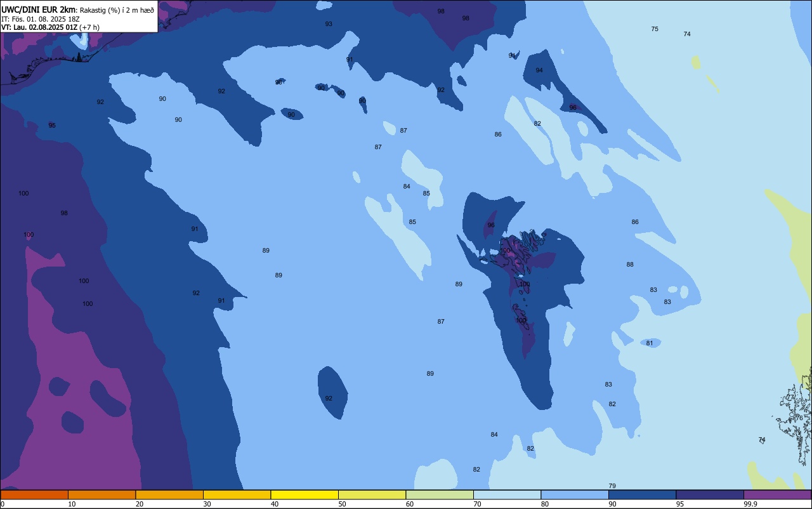Click the purple legend swatch above 99.9
The width and height of the screenshot is (812, 509).
coord(777,494)
